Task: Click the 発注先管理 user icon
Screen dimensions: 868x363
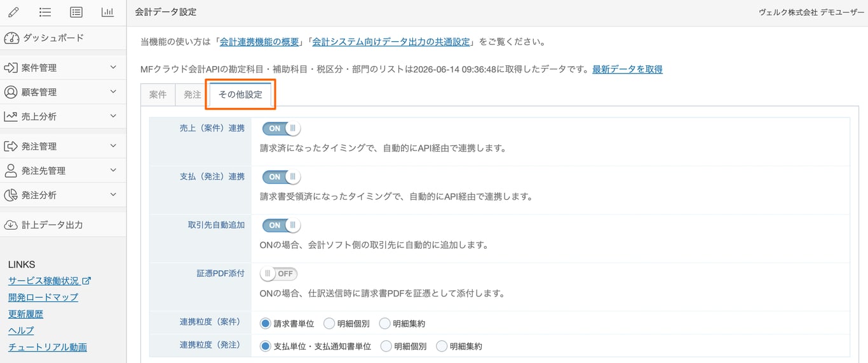Action: 11,171
